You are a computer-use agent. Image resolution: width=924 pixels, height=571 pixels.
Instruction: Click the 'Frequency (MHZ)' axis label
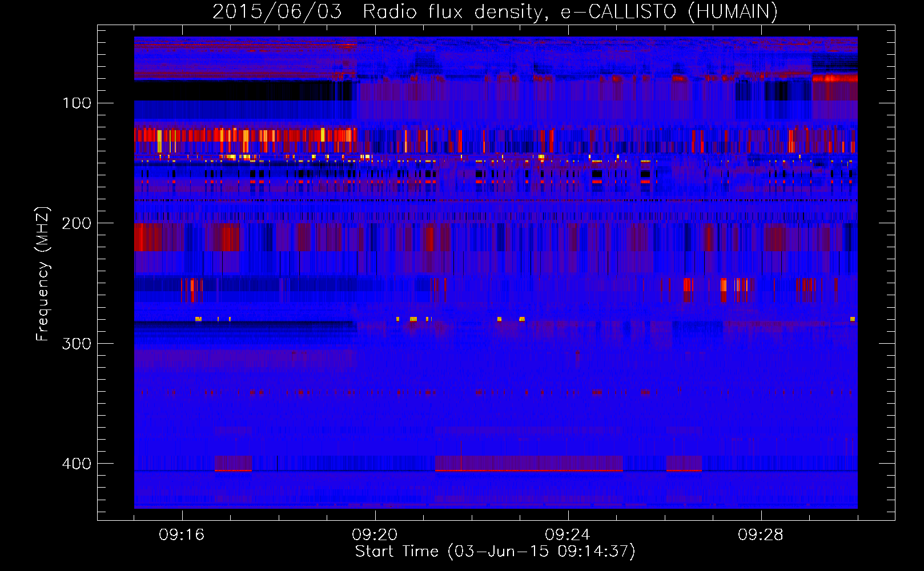click(43, 274)
